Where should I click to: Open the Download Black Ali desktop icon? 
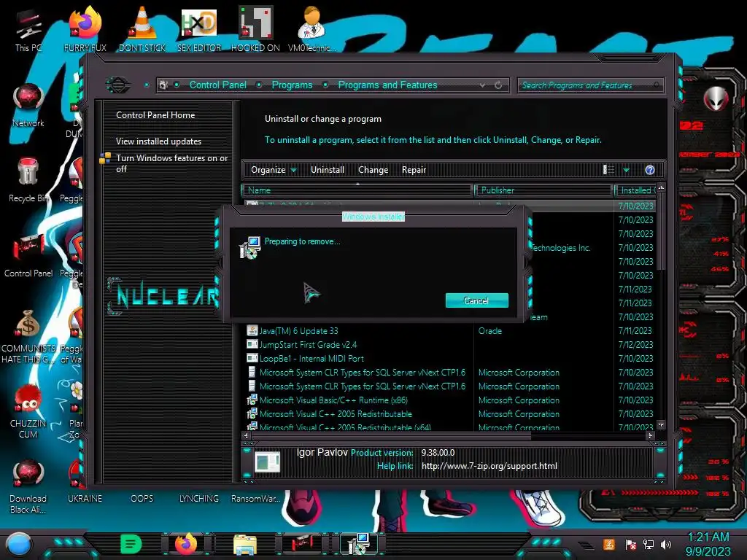pyautogui.click(x=28, y=486)
